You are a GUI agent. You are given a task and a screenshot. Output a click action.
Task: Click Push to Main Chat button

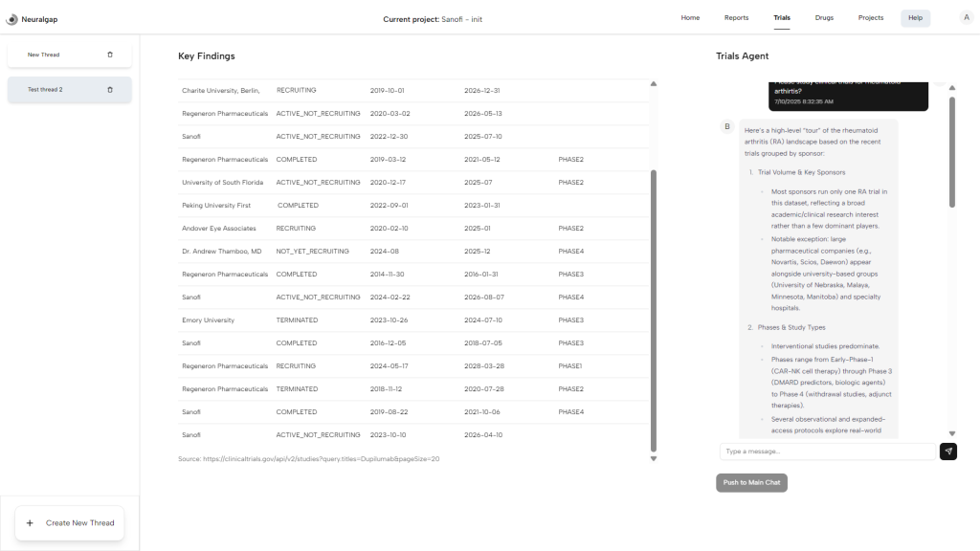[751, 482]
